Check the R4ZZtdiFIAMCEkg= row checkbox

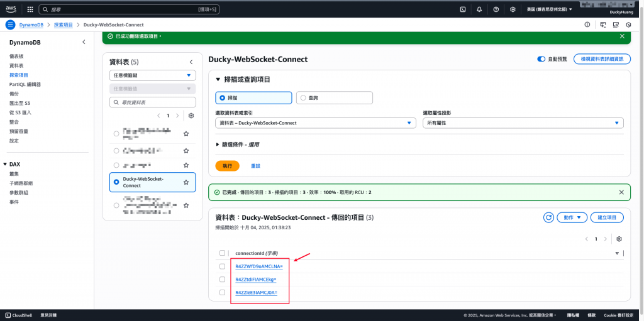[x=222, y=279]
